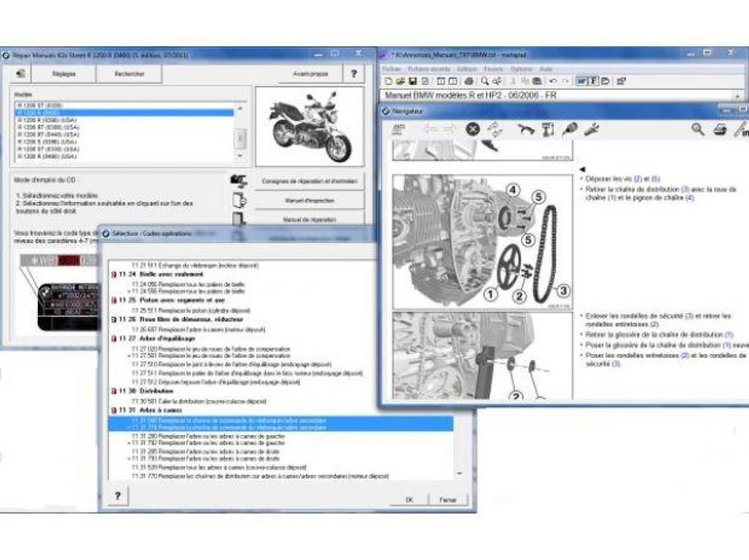
Task: Select 11 25 511 Remplacer le piston row
Action: [191, 310]
